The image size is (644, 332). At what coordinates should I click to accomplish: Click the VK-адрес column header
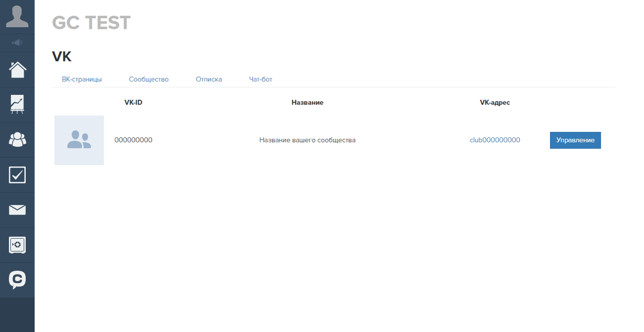[x=495, y=102]
